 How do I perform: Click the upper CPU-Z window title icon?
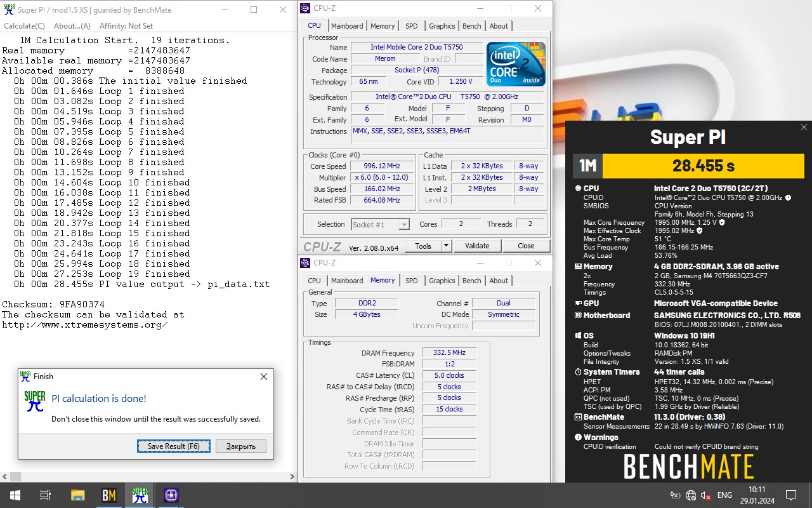click(x=306, y=8)
